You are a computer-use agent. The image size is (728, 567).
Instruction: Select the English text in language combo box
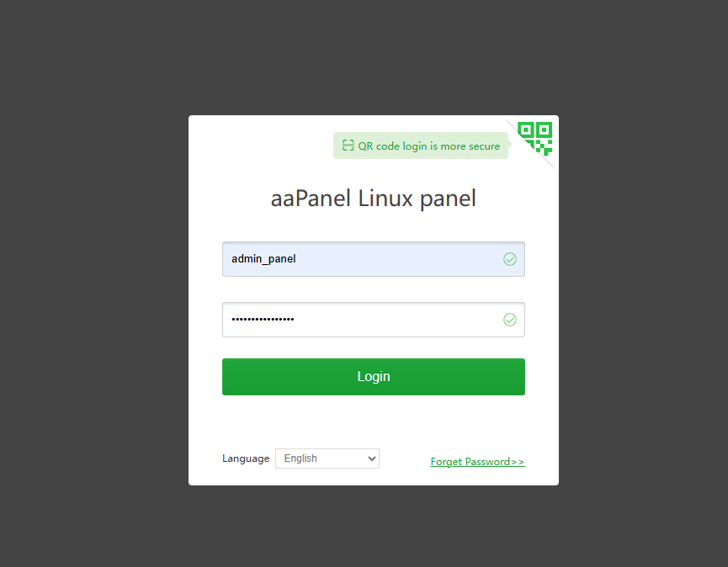[x=300, y=458]
